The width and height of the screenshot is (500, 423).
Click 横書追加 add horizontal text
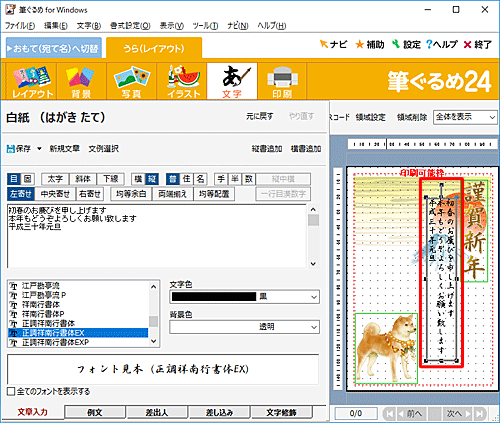tap(306, 149)
